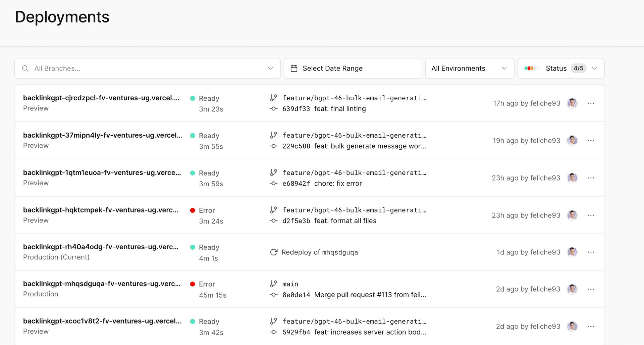The width and height of the screenshot is (644, 345).
Task: Click the commit icon beside 8e0de14
Action: [x=274, y=295]
